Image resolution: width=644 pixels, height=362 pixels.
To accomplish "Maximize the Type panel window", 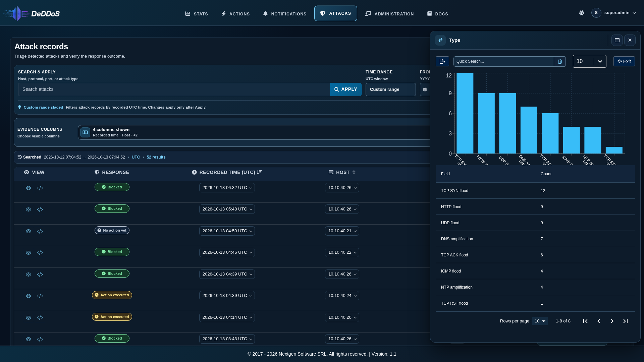I will click(x=617, y=40).
